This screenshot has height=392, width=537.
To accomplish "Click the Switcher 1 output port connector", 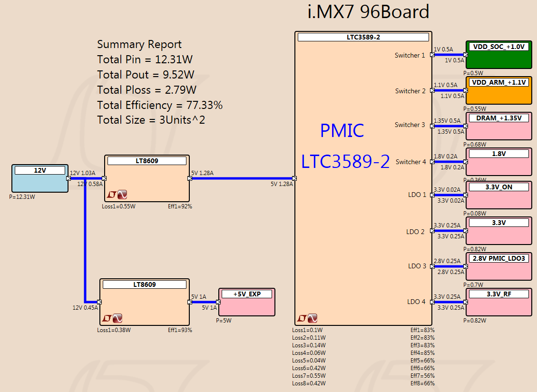I will (x=432, y=55).
